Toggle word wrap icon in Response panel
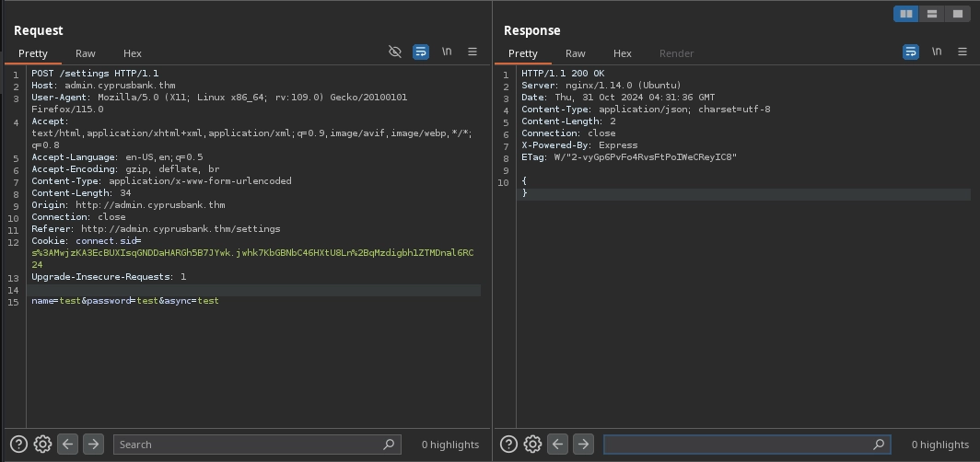 911,52
